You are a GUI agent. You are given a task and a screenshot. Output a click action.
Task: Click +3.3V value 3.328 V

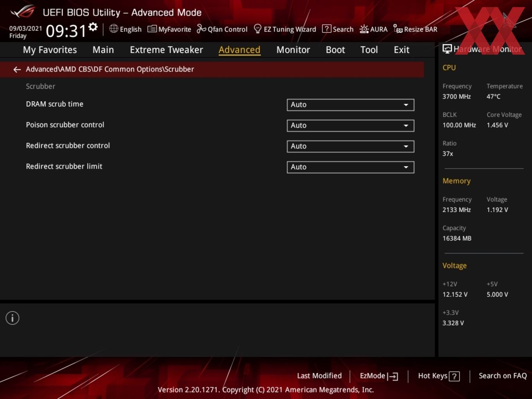453,323
